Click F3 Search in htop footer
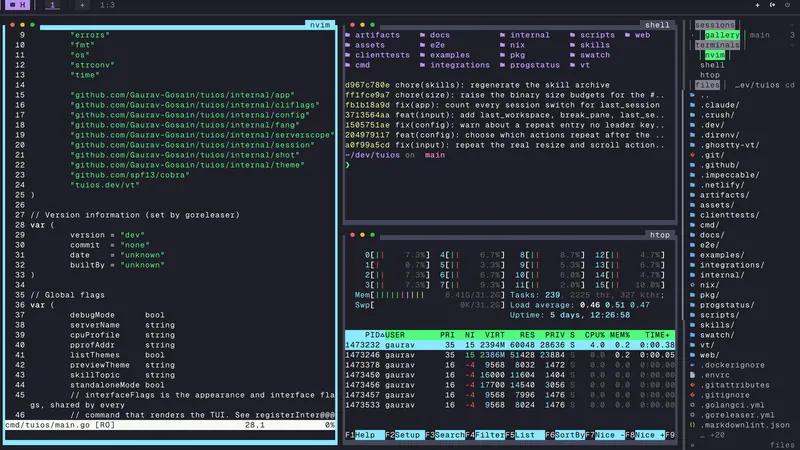 pyautogui.click(x=445, y=435)
